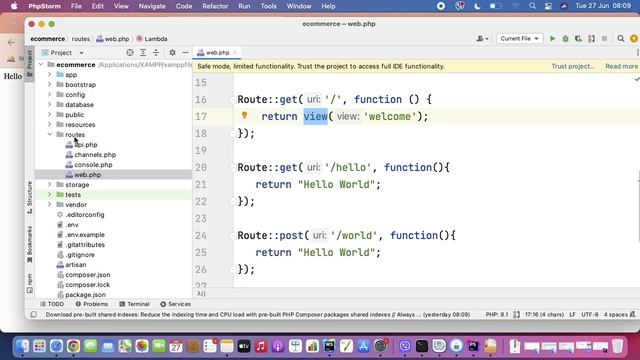Fold the Route::post '/world' closure at line 24
This screenshot has width=640, height=360.
coord(233,236)
